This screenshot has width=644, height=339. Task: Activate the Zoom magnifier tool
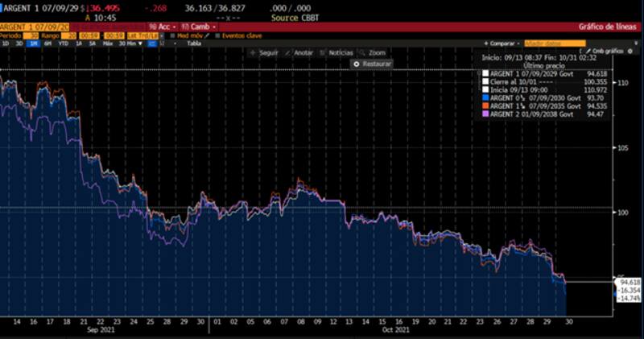click(373, 52)
